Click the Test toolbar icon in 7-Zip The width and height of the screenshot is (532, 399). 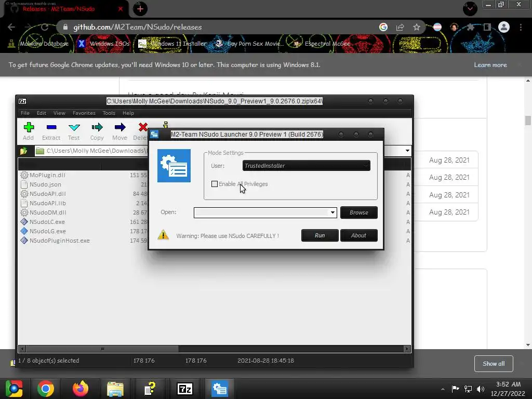[74, 131]
